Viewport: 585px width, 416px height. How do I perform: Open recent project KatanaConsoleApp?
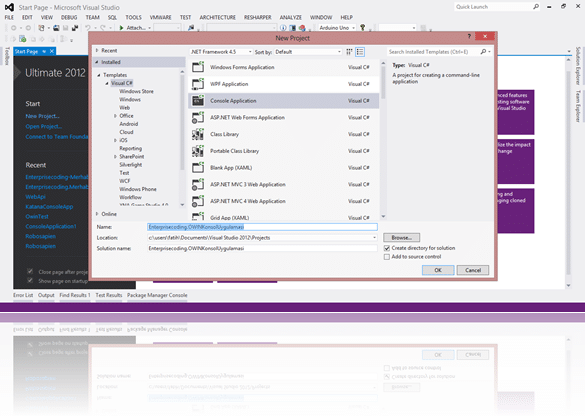(49, 206)
